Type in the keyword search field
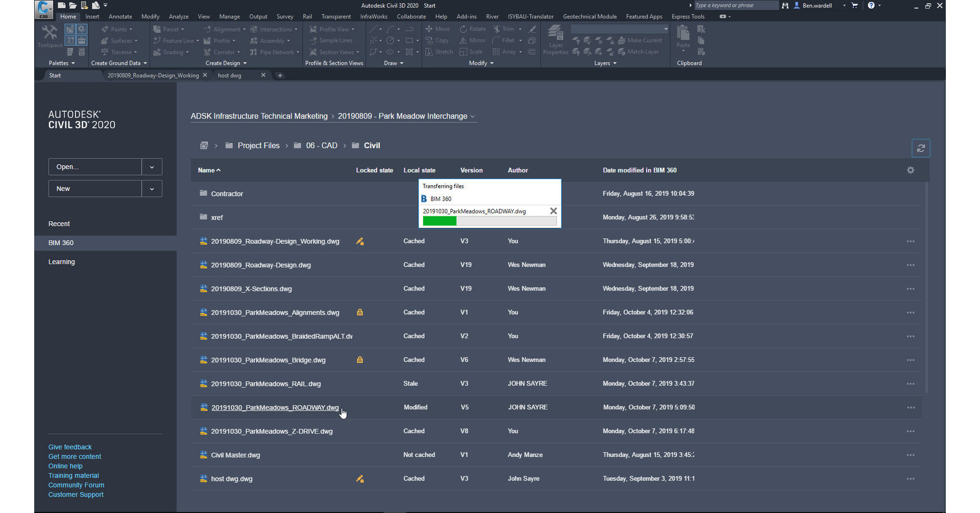Image resolution: width=980 pixels, height=513 pixels. [735, 5]
